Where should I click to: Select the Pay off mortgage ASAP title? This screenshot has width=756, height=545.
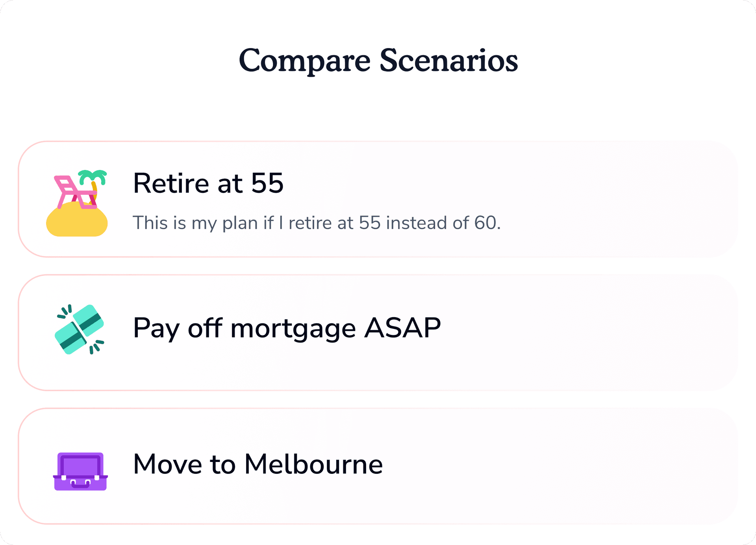tap(287, 328)
